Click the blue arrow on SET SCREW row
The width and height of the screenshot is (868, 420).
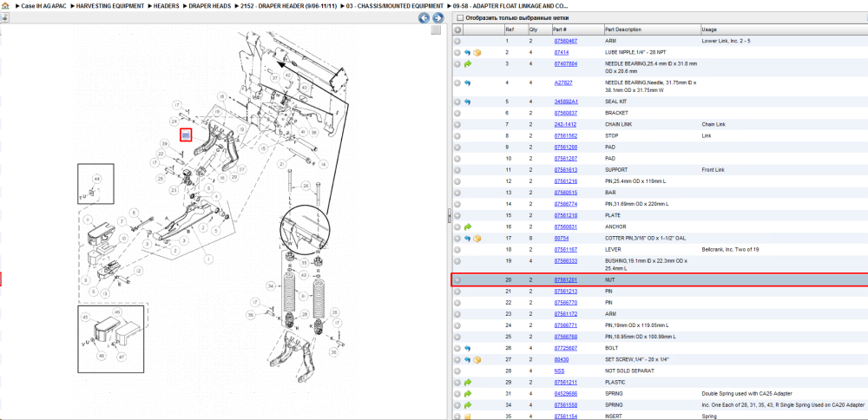(x=467, y=359)
